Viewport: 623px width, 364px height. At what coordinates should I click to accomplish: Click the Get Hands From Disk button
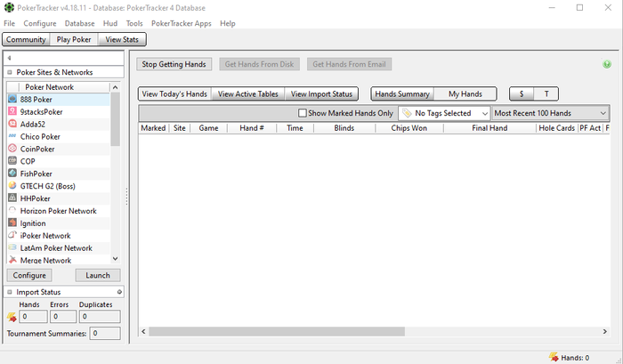pyautogui.click(x=260, y=64)
